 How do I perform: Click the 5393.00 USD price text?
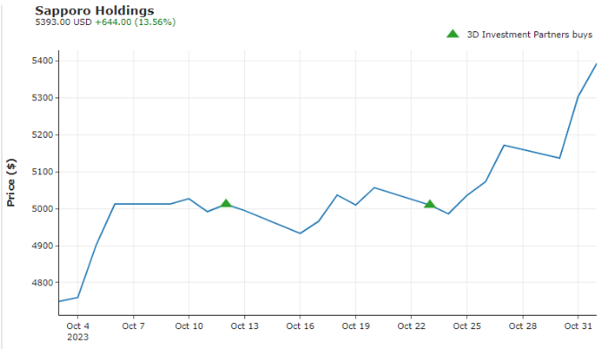coord(63,21)
